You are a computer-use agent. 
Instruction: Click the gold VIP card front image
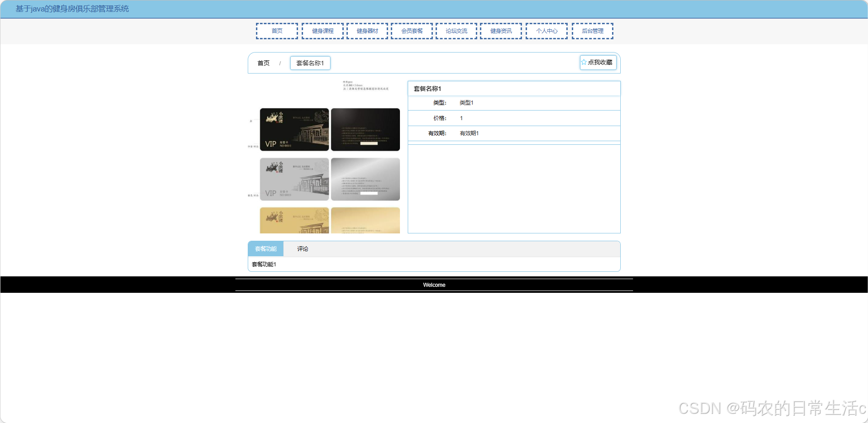[294, 220]
